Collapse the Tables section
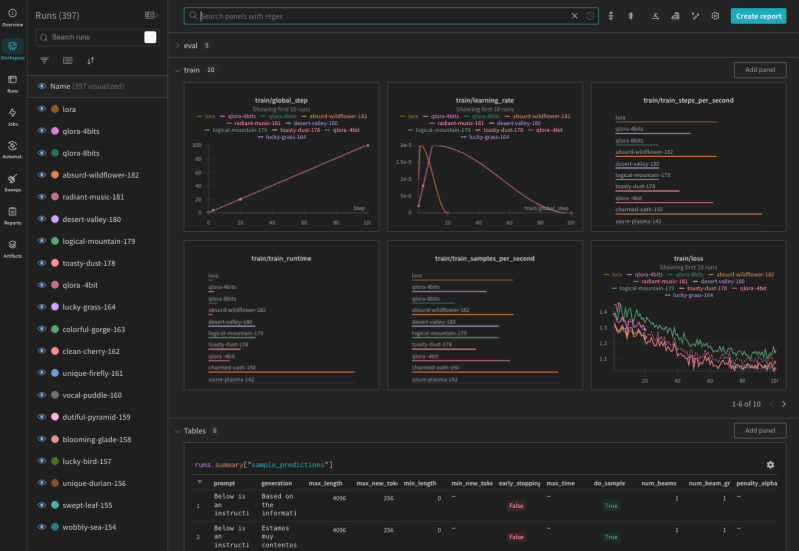This screenshot has width=799, height=551. (x=177, y=431)
